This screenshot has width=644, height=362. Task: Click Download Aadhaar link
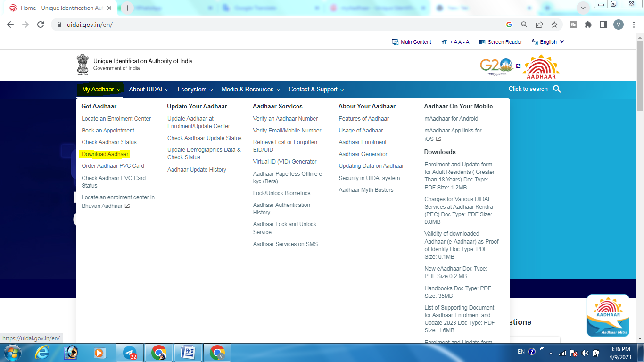pyautogui.click(x=105, y=154)
